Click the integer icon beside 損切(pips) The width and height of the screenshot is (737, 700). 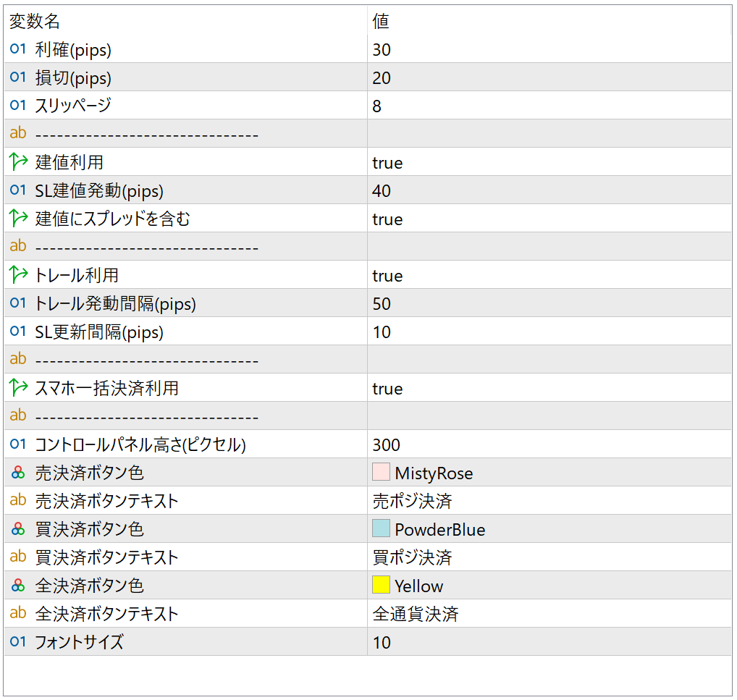[x=18, y=77]
